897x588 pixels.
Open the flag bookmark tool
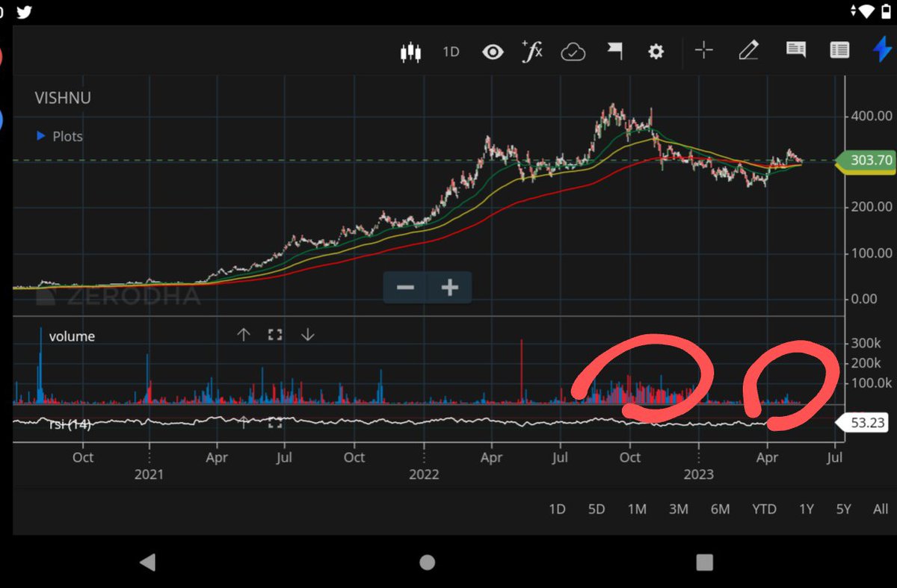(x=614, y=51)
